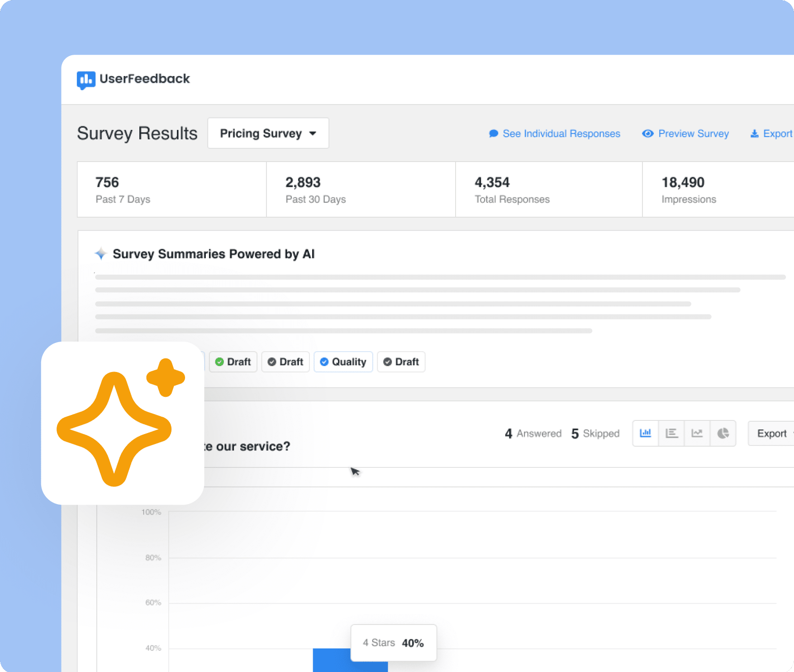This screenshot has width=794, height=672.
Task: Click the speech bubble icon by Responses
Action: 494,133
